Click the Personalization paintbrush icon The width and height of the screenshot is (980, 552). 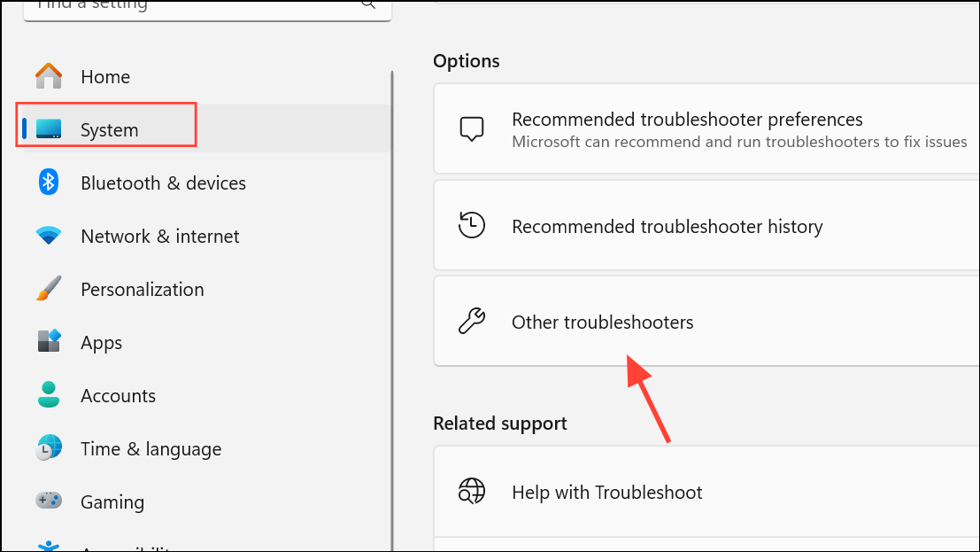[49, 289]
